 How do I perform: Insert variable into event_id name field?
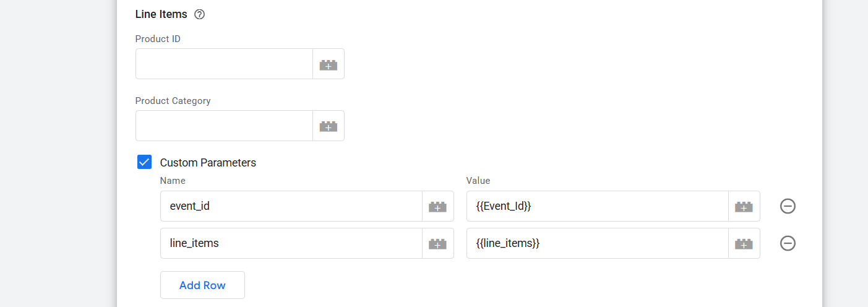click(x=437, y=207)
